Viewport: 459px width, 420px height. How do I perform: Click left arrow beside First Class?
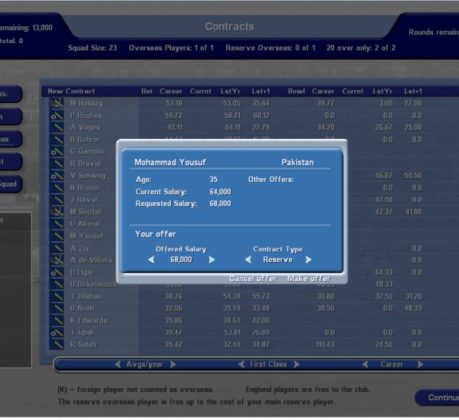[241, 364]
